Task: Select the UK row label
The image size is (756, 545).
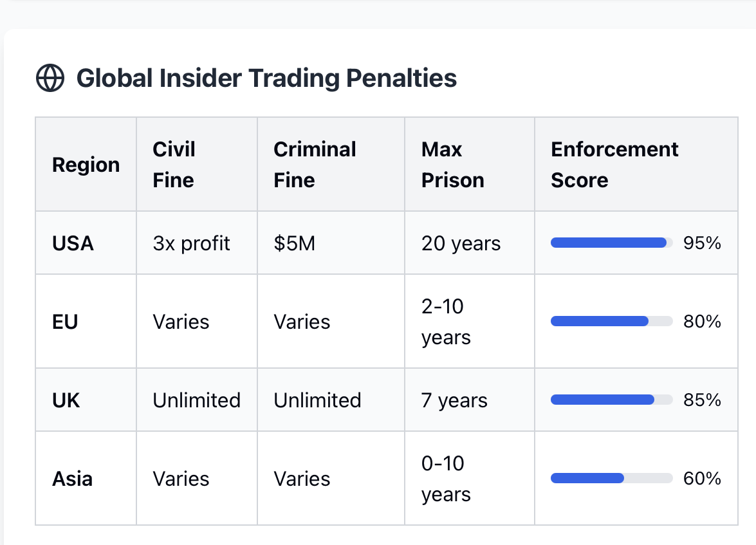Action: (x=66, y=400)
